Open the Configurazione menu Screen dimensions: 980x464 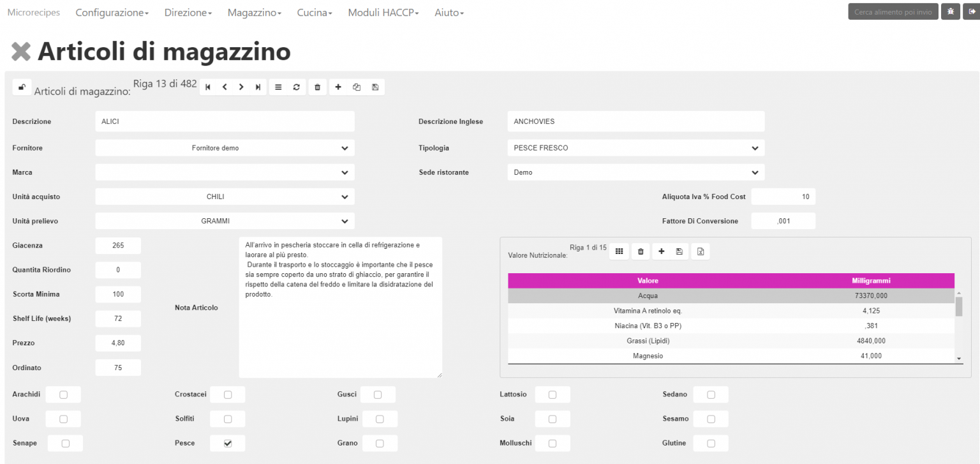112,13
